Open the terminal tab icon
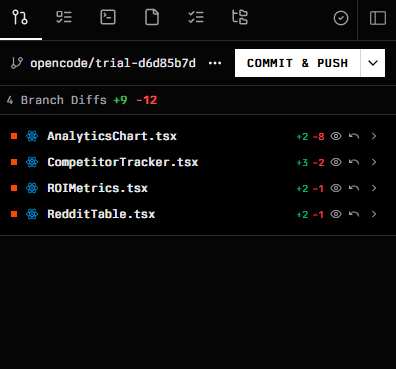This screenshot has height=369, width=396. [108, 17]
